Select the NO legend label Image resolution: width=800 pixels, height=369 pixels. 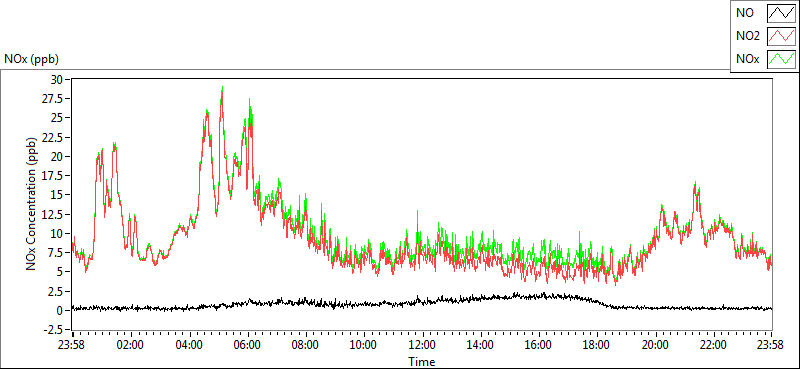click(745, 14)
